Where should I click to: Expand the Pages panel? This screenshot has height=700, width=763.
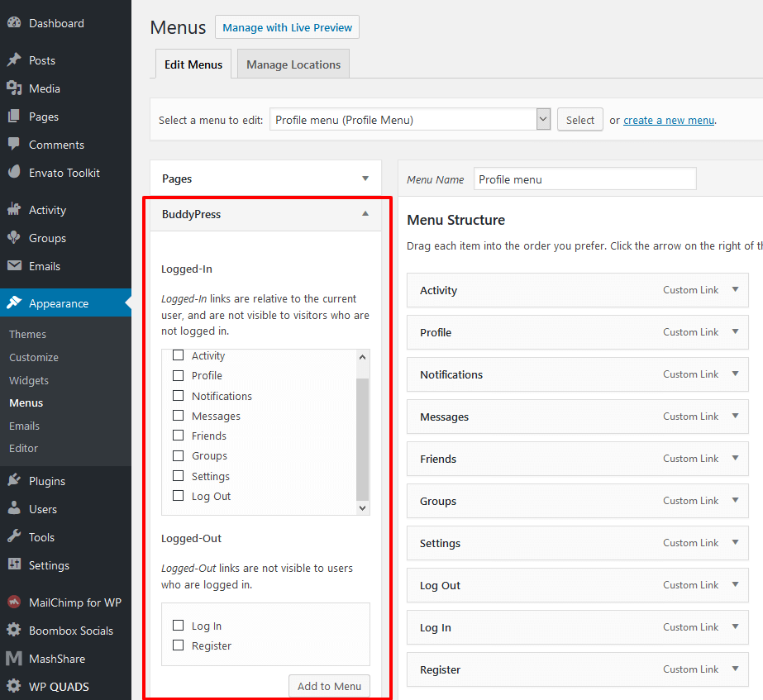pyautogui.click(x=365, y=179)
